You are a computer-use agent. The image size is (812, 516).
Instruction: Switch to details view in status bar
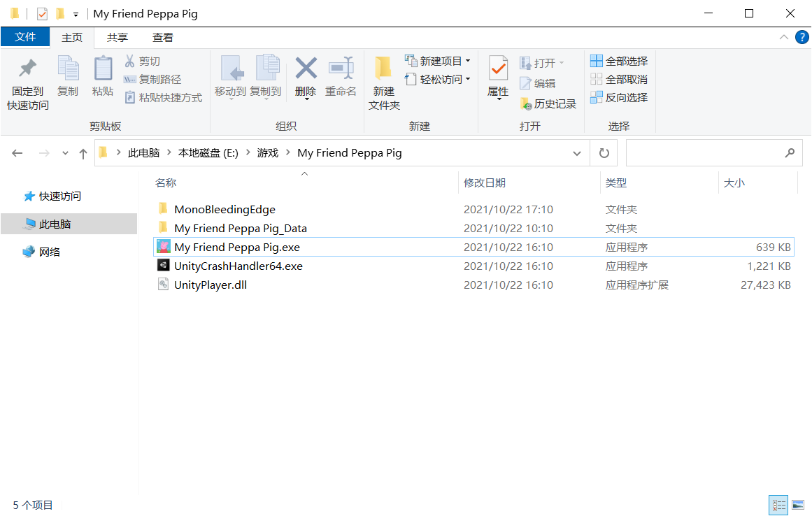(x=778, y=505)
